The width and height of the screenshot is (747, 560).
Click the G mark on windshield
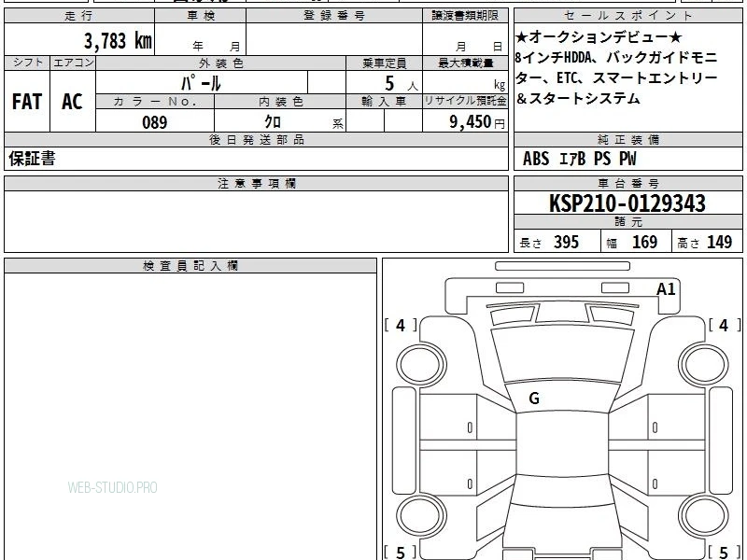click(534, 399)
